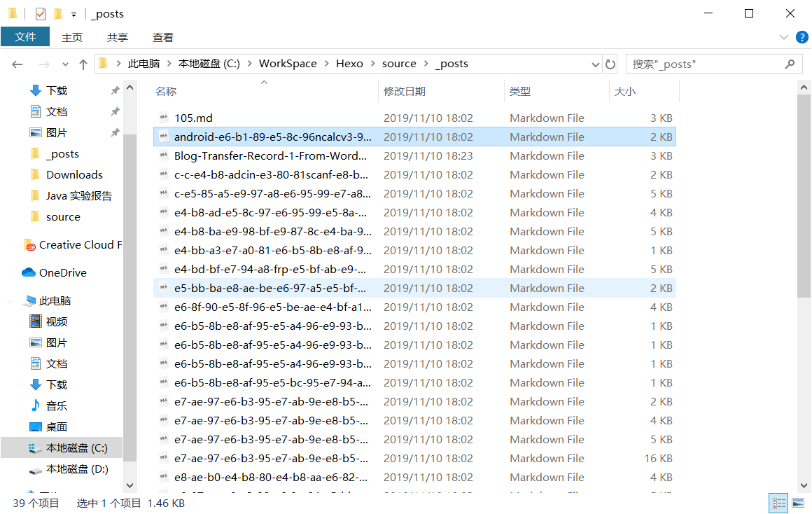Image resolution: width=812 pixels, height=514 pixels.
Task: Switch to large icons view layout
Action: click(x=797, y=503)
